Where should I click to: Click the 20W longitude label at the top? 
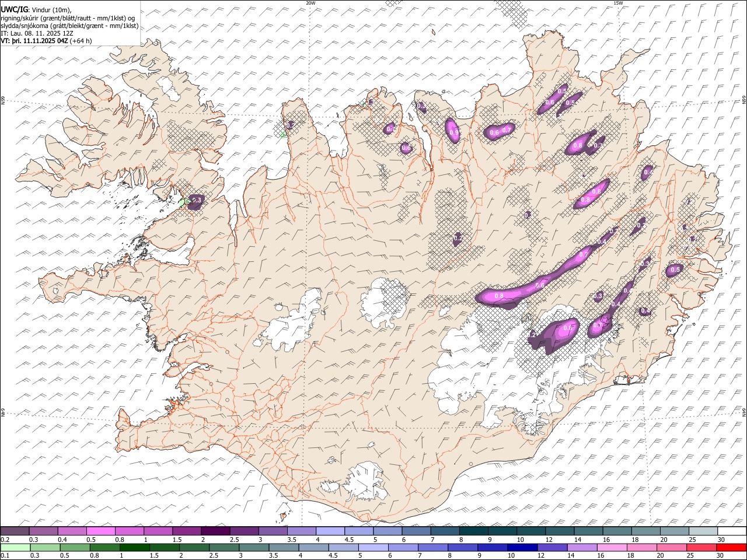(x=310, y=3)
